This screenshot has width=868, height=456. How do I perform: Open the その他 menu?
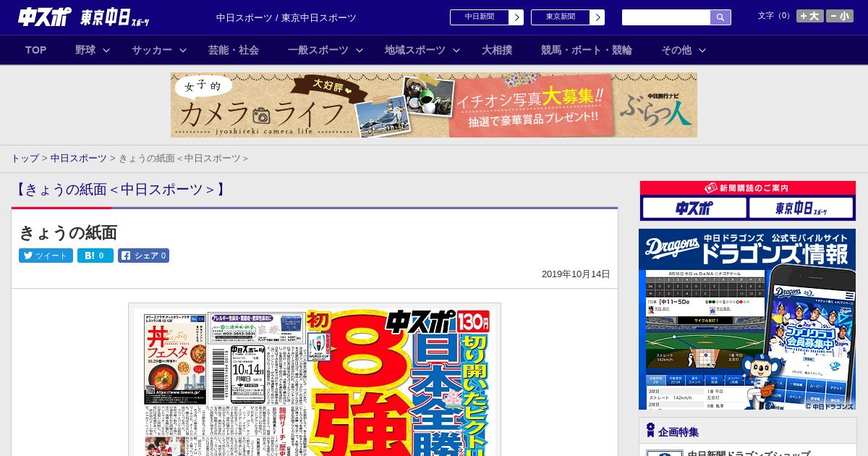[x=676, y=50]
